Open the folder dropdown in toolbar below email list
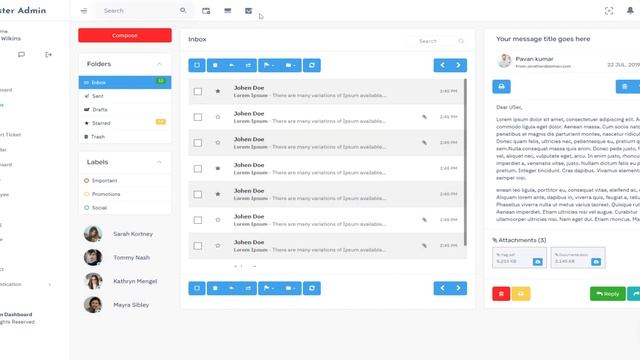Viewport: 640px width, 360px height. [x=291, y=288]
